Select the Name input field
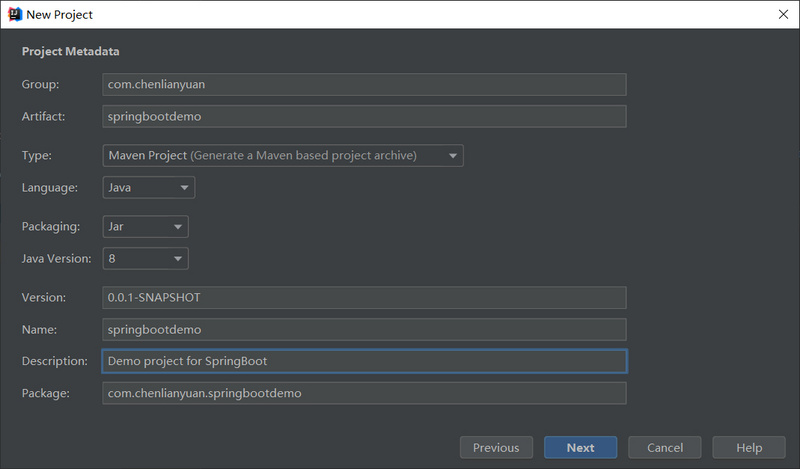Screen dimensions: 800x469 click(x=364, y=329)
